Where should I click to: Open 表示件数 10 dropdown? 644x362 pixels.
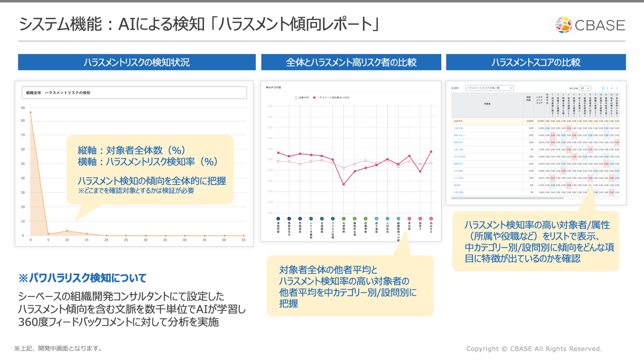[x=585, y=88]
